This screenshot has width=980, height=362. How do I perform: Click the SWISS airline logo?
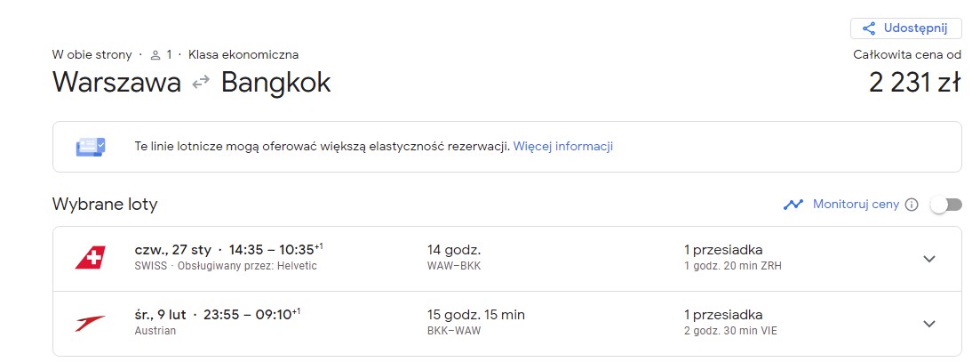click(x=91, y=258)
